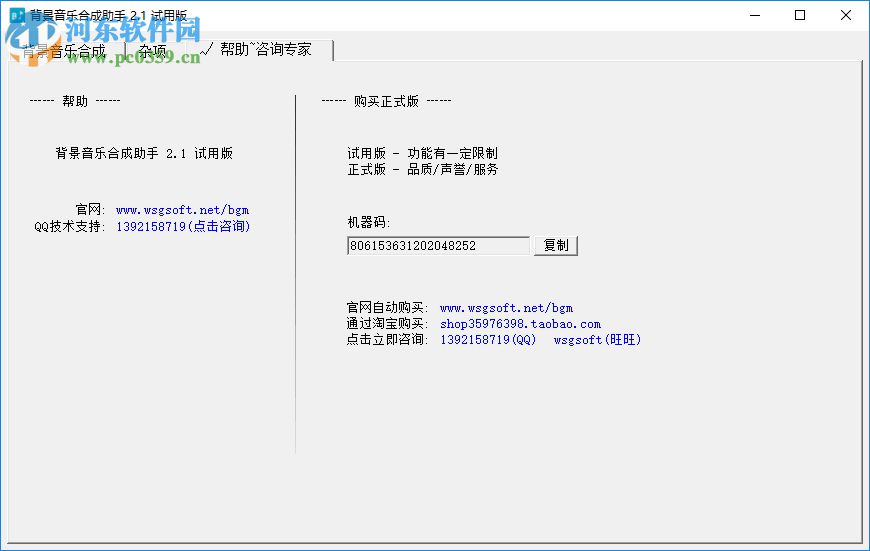
Task: Minimize the 背景音乐合成助手 window
Action: (x=755, y=15)
